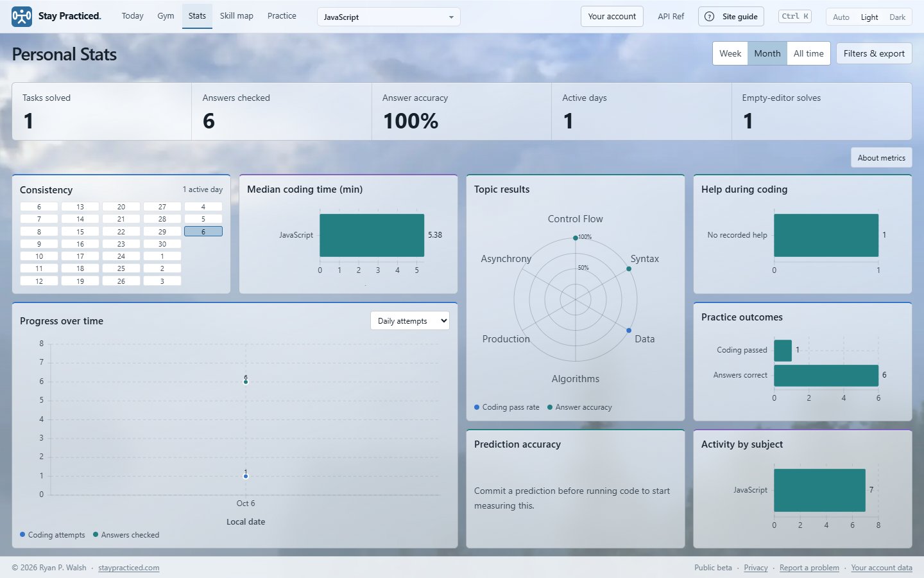The width and height of the screenshot is (924, 578).
Task: Click the Coding passed bar in Practice outcomes
Action: 783,351
